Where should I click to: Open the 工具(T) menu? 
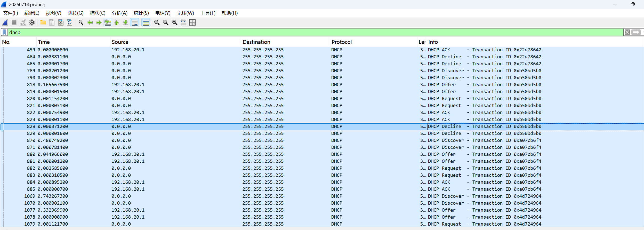208,13
